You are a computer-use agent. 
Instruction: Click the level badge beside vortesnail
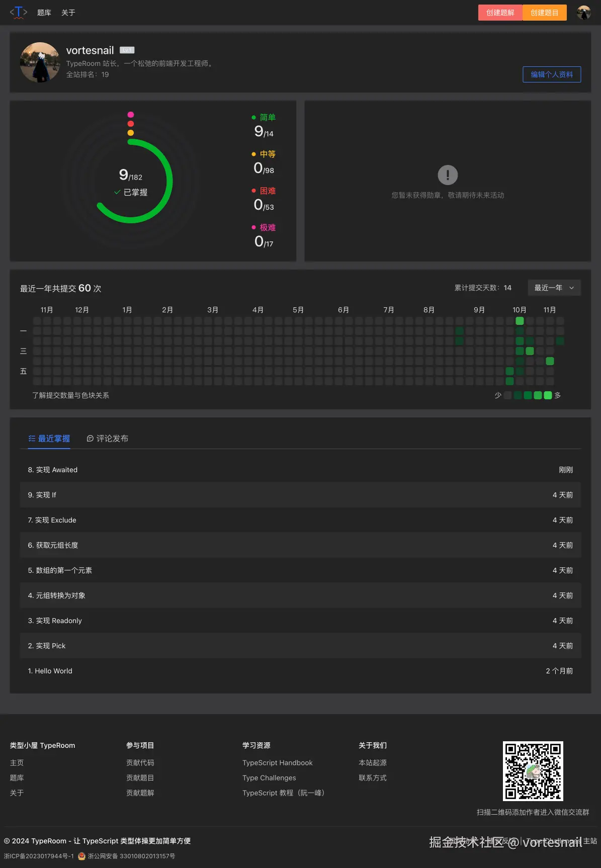point(127,50)
